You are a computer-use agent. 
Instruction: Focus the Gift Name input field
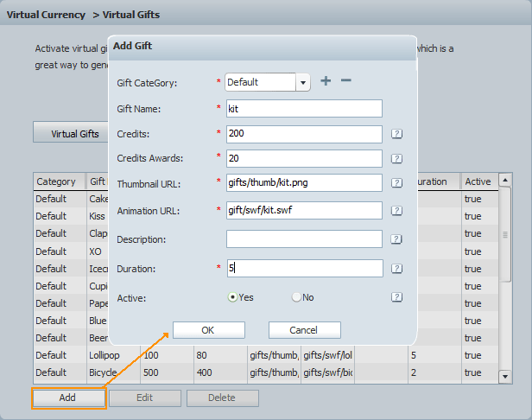point(303,108)
